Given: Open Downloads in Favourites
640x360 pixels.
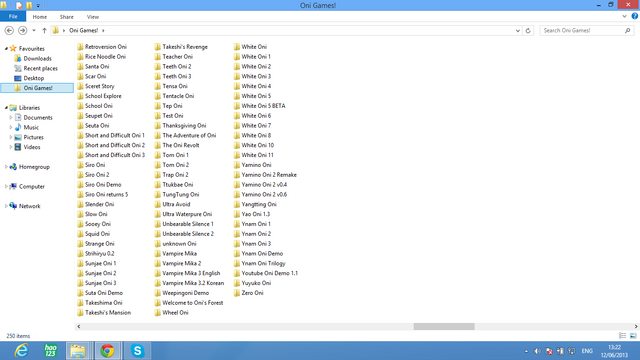Looking at the screenshot, I should pos(38,58).
